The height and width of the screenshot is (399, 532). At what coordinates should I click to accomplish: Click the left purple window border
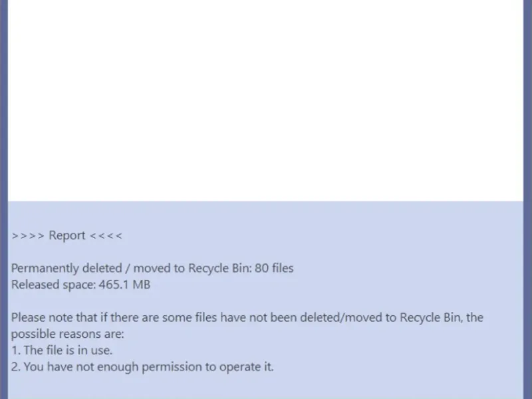pos(3,199)
